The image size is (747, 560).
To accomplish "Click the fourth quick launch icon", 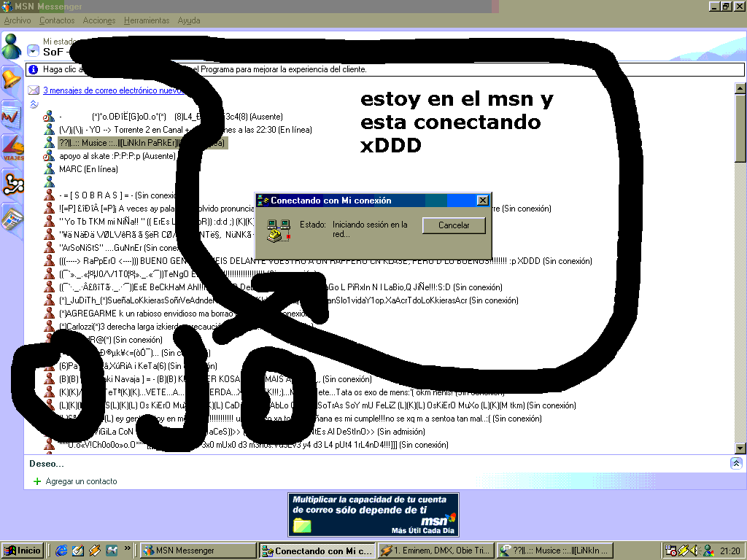I will pyautogui.click(x=112, y=551).
